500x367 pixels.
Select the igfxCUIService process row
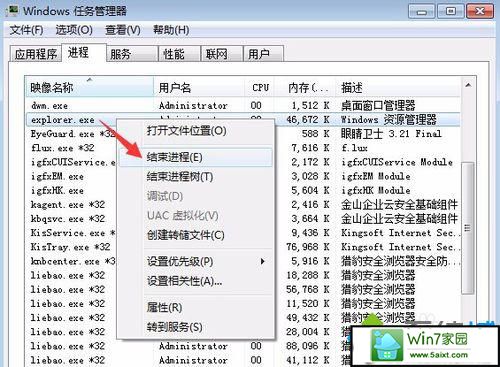73,162
